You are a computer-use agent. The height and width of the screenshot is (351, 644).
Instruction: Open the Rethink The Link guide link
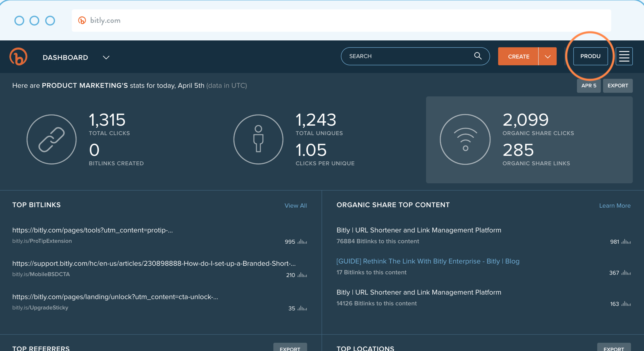coord(428,261)
